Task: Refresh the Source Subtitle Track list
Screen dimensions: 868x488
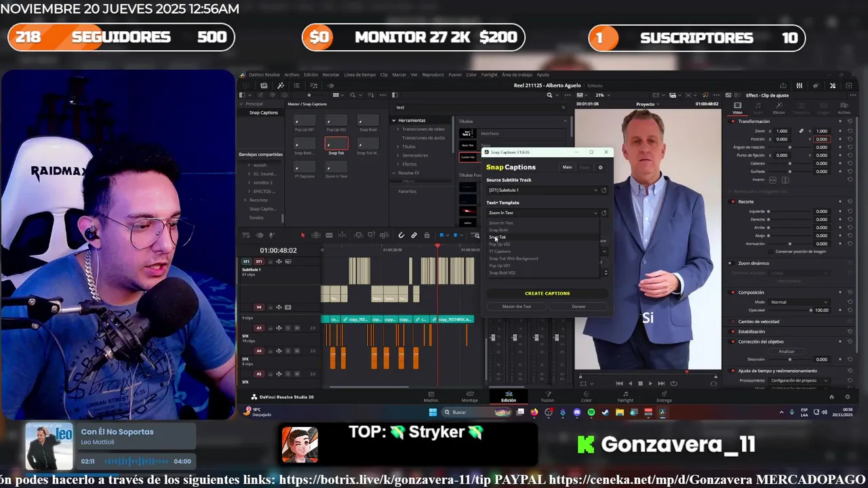Action: point(604,190)
